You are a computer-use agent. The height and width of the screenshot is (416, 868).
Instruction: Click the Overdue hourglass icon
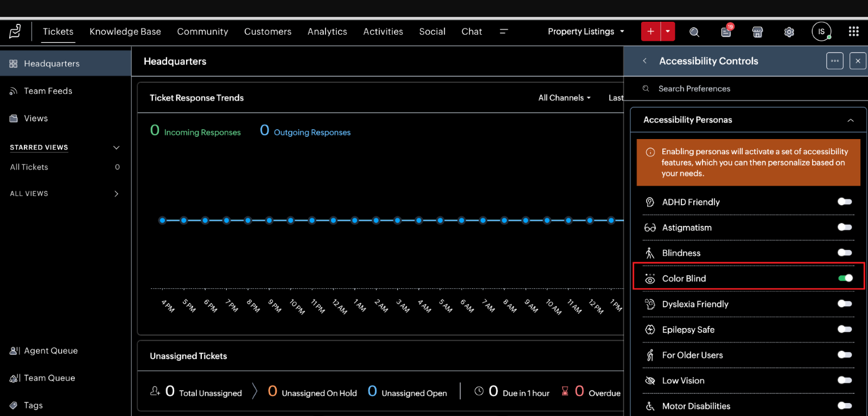tap(565, 391)
